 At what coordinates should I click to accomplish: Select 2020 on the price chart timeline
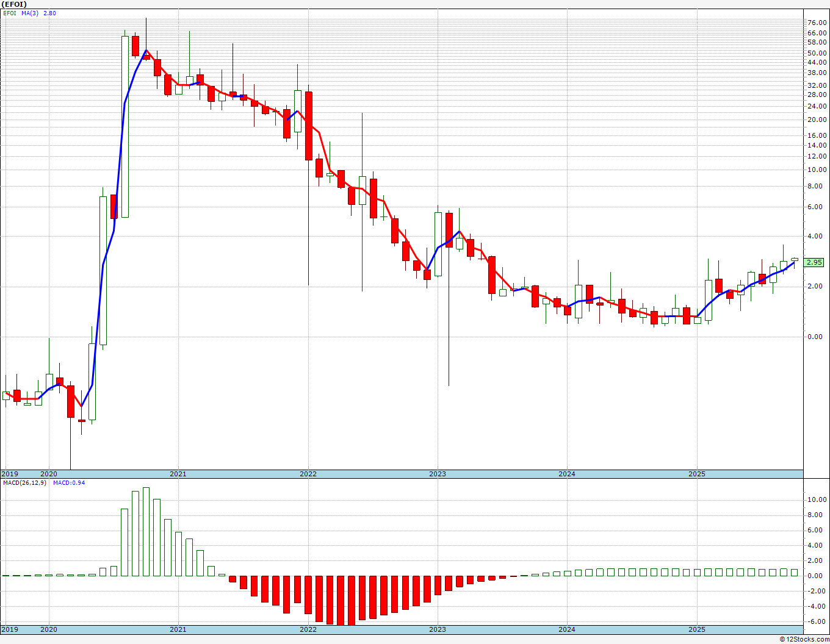point(48,474)
